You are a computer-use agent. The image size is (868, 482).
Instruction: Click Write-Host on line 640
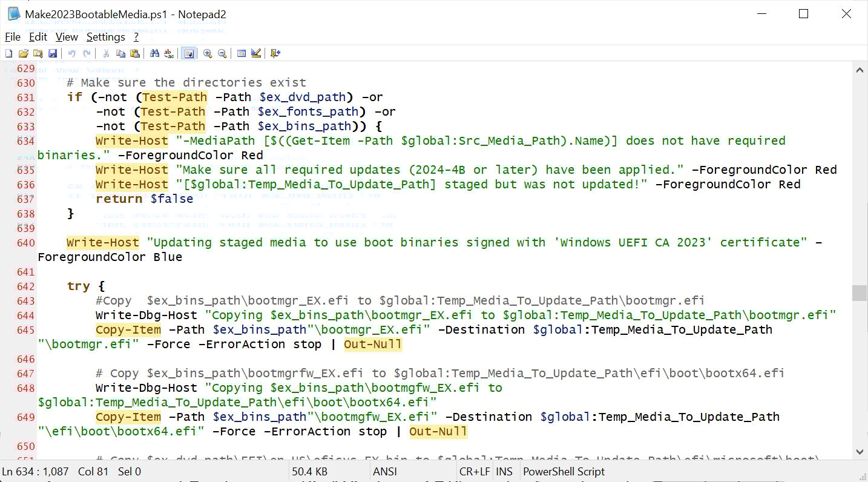(103, 242)
